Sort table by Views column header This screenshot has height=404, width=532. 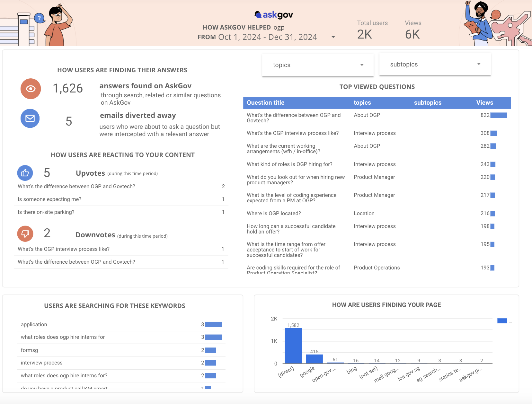(x=484, y=103)
